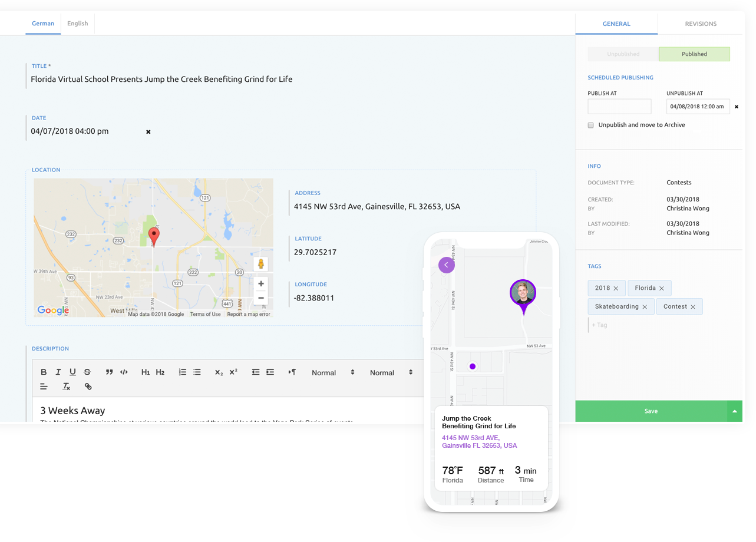Remove the Skateboarding tag
The height and width of the screenshot is (542, 756).
[x=645, y=307]
